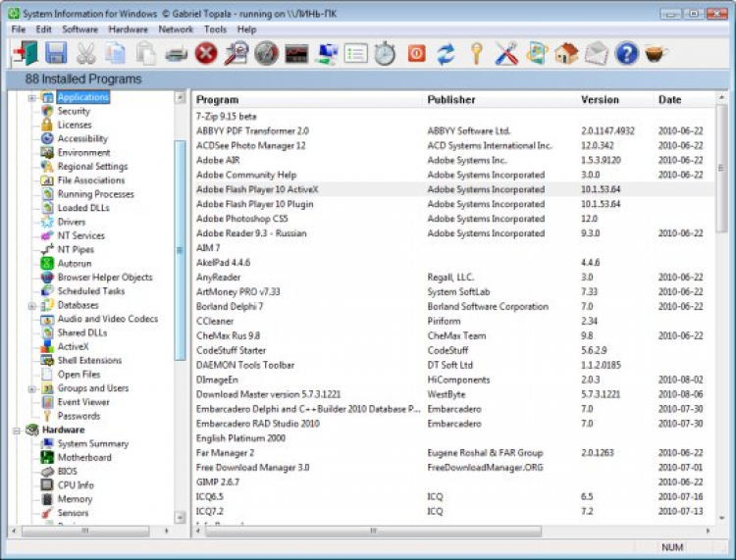Open the Edit menu
The height and width of the screenshot is (560, 736).
(x=43, y=29)
